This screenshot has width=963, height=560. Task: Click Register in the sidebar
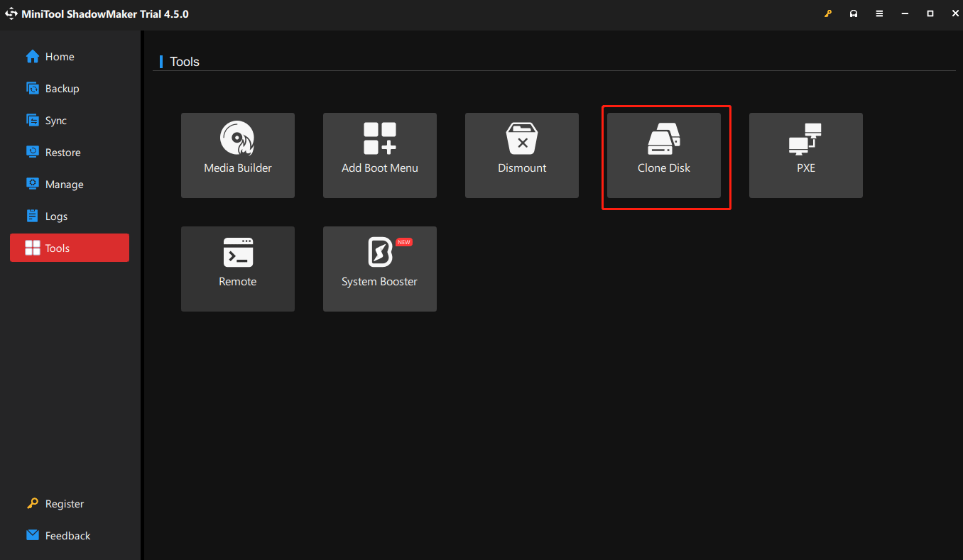(62, 503)
